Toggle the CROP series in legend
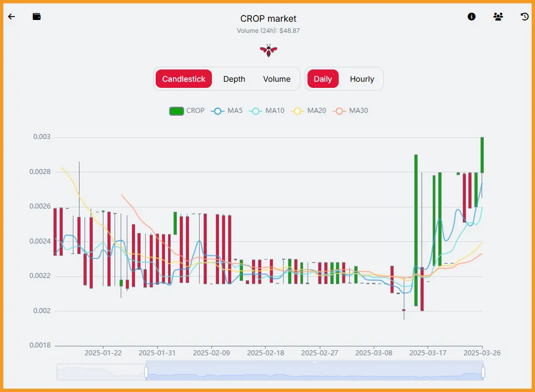 click(x=187, y=111)
